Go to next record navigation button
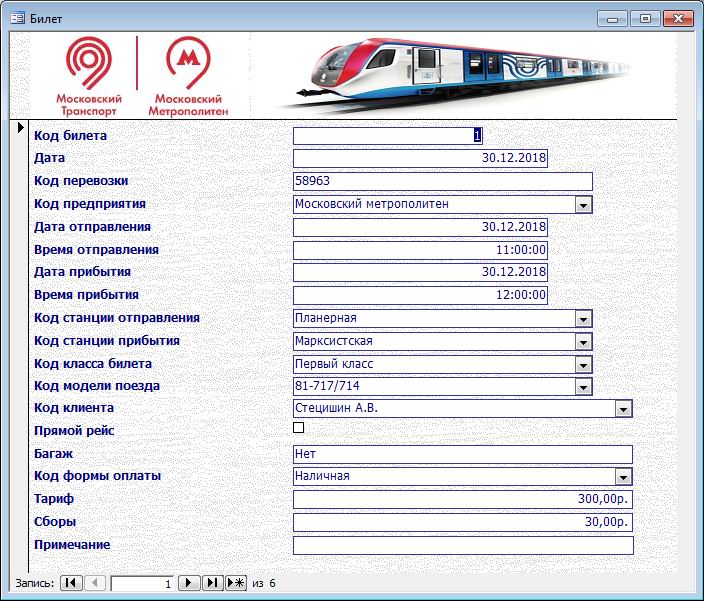This screenshot has height=601, width=704. (x=189, y=583)
